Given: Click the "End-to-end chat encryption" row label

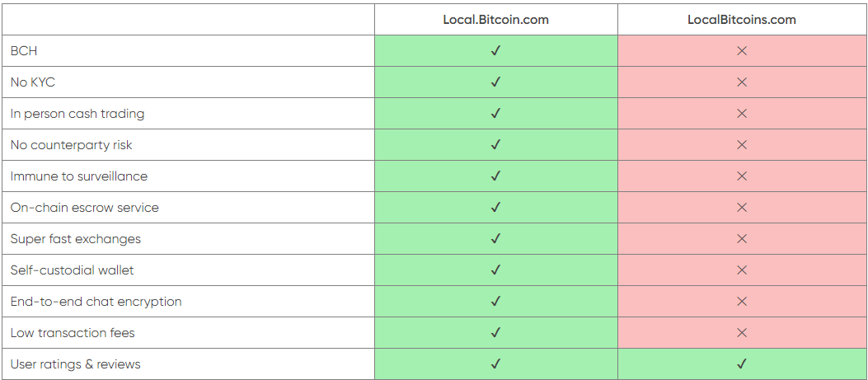Looking at the screenshot, I should [x=96, y=302].
